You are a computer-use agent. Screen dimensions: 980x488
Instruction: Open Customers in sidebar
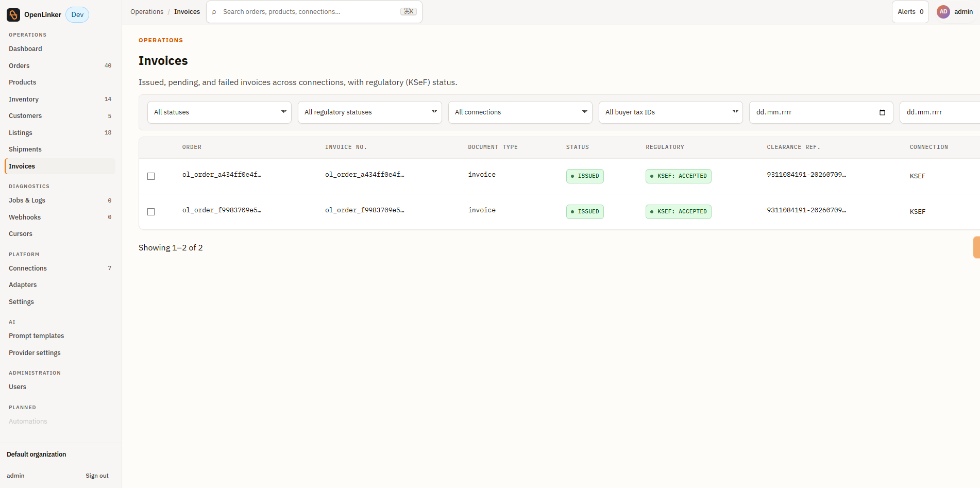pos(60,116)
